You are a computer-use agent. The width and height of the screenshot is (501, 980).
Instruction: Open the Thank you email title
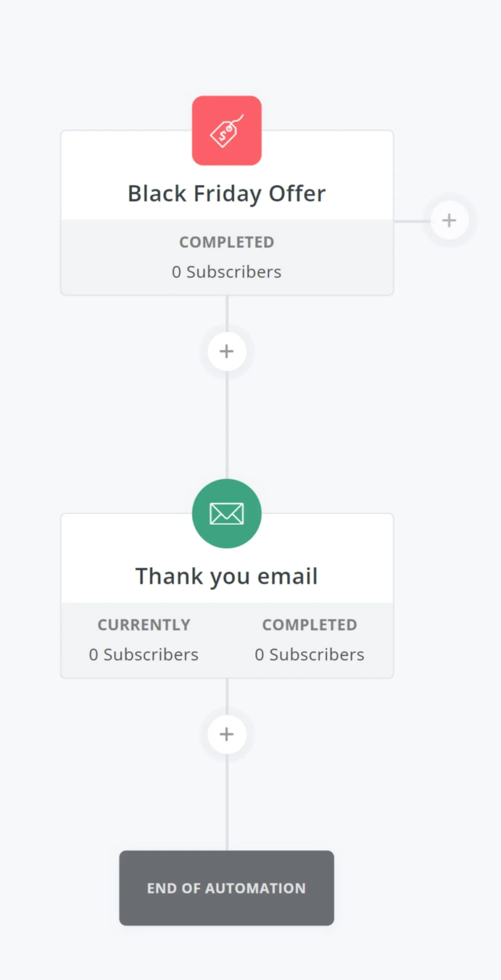[227, 576]
